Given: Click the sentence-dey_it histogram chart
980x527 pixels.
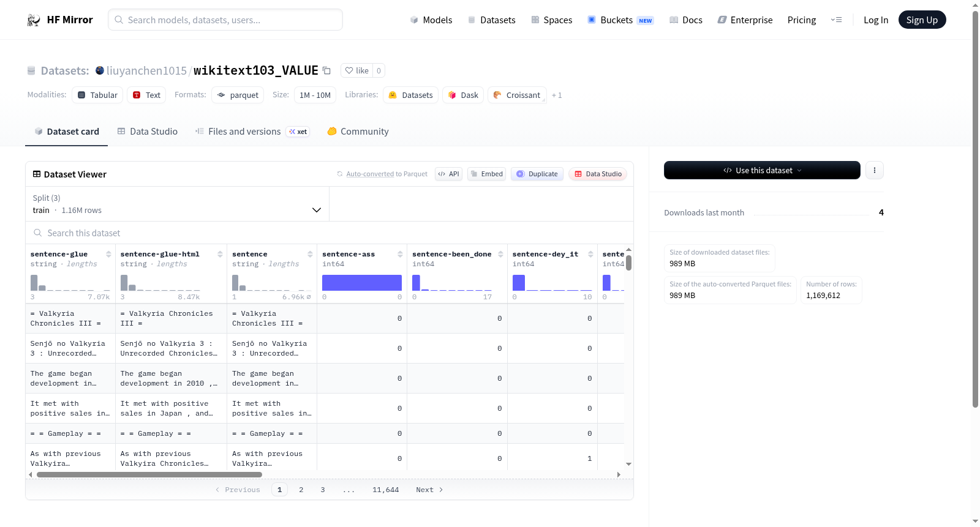Looking at the screenshot, I should [552, 283].
